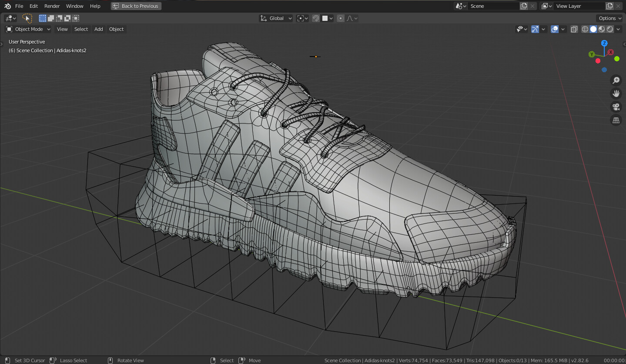Viewport: 626px width, 364px height.
Task: Toggle snapping magnet
Action: tap(316, 18)
